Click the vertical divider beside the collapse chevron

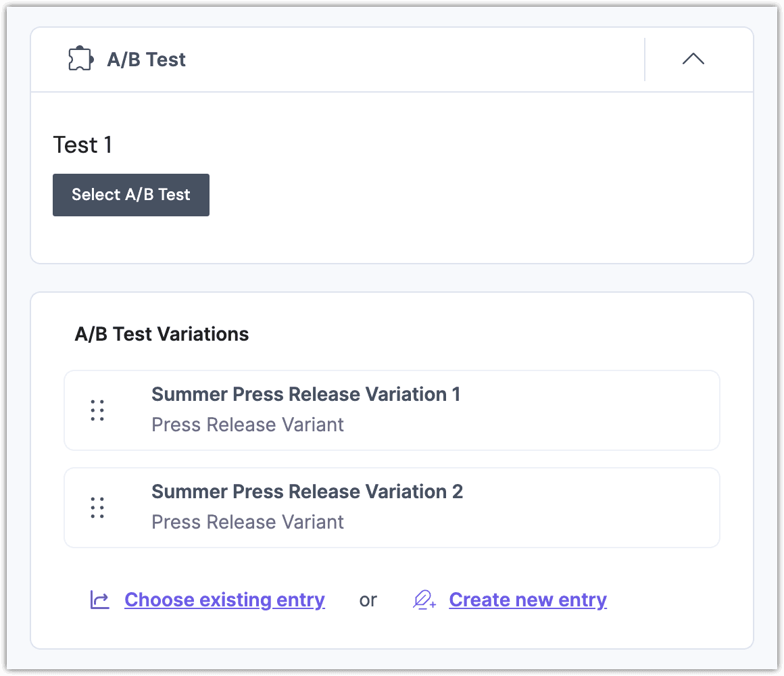[x=645, y=59]
